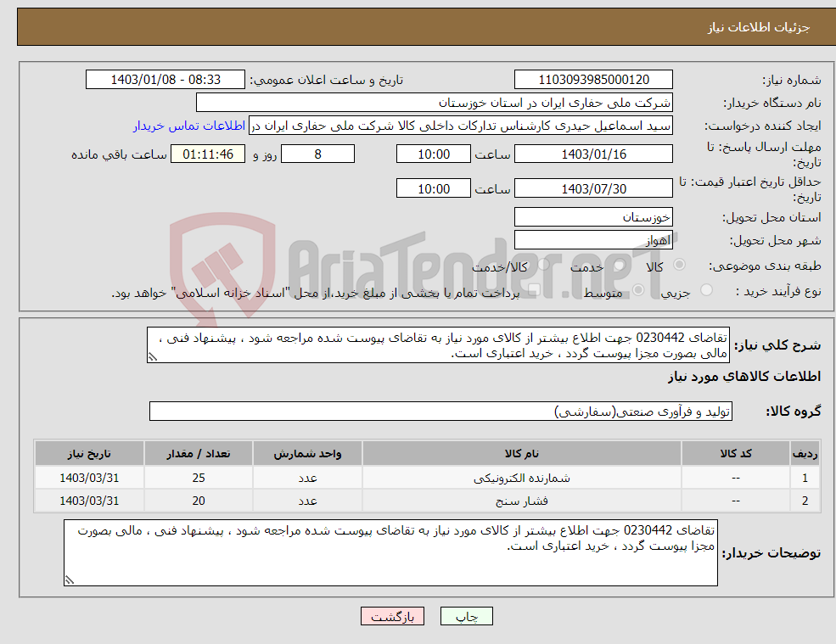Click the remaining time field 01:11:46
The image size is (836, 644).
pyautogui.click(x=208, y=154)
